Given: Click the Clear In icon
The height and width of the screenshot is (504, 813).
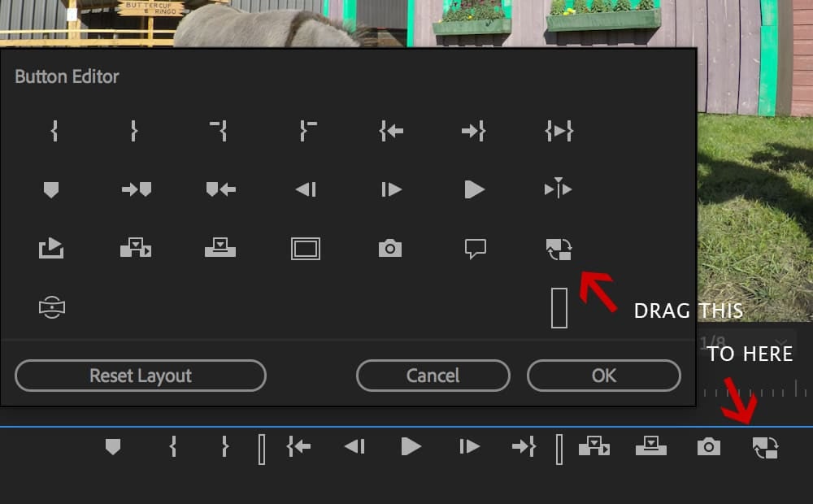Looking at the screenshot, I should pos(220,130).
